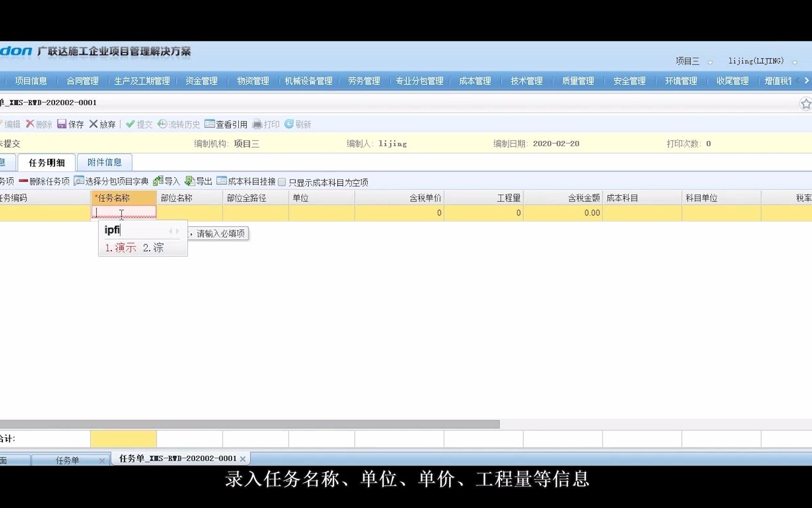Screen dimensions: 812x508
Task: Open the 收尾管理 menu
Action: (x=733, y=81)
